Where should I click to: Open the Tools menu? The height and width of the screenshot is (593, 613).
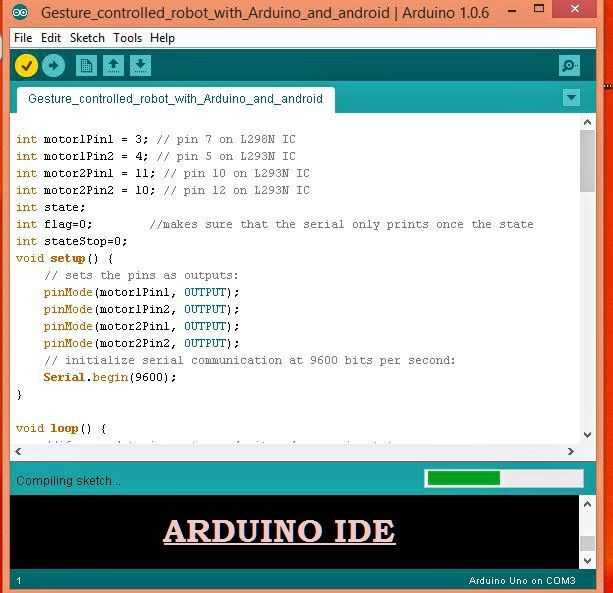point(127,38)
